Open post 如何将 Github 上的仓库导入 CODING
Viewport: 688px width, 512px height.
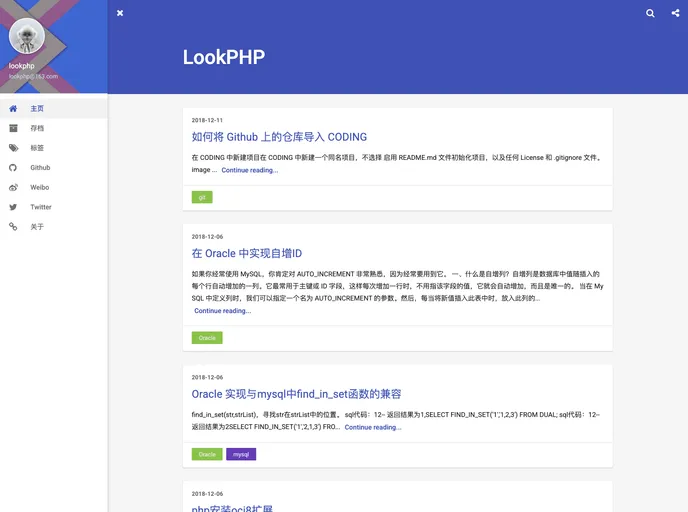tap(279, 137)
